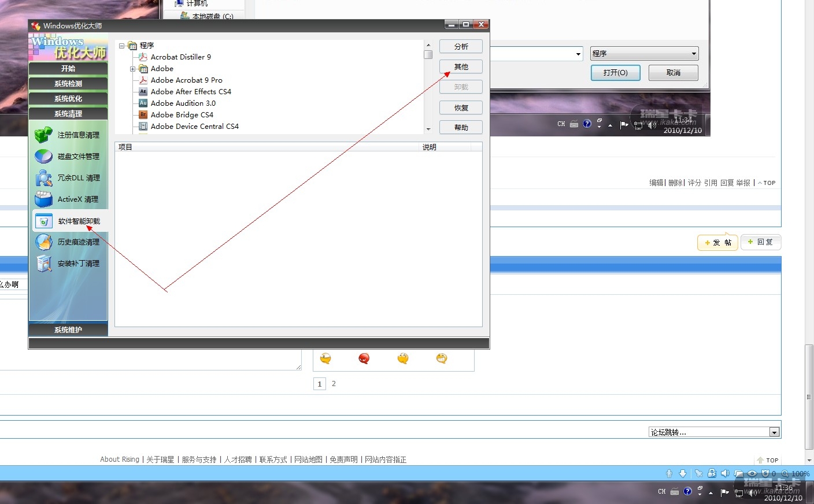Click the 编辑 post link

click(656, 183)
